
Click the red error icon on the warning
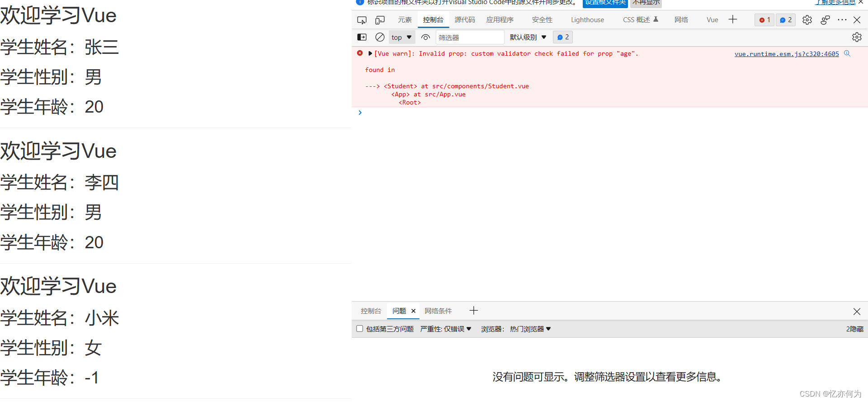point(360,53)
